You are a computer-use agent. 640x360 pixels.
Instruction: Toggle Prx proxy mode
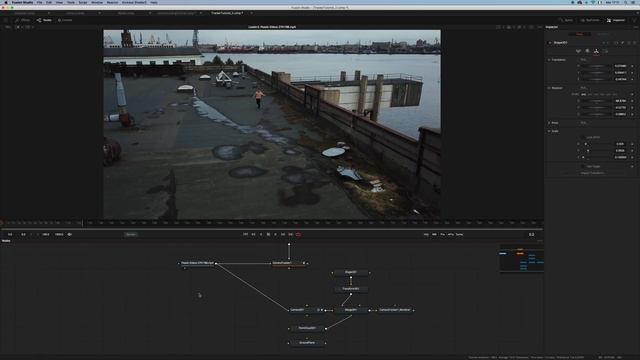point(442,235)
